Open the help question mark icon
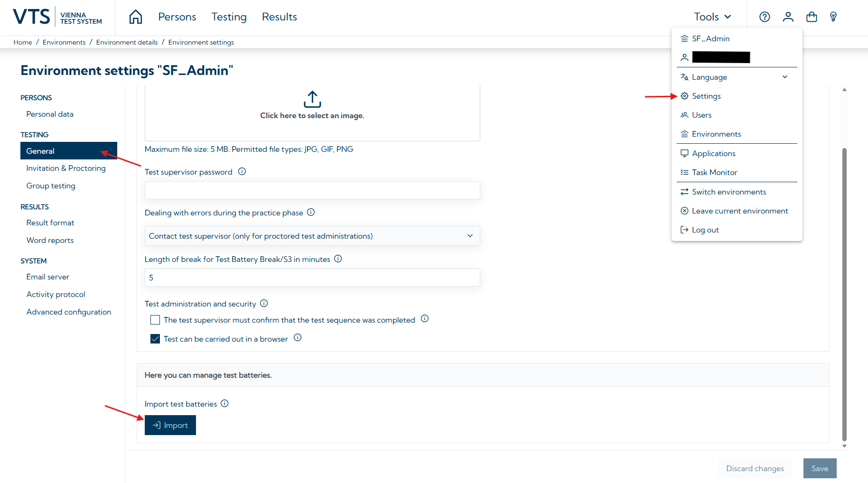The image size is (868, 483). click(765, 17)
